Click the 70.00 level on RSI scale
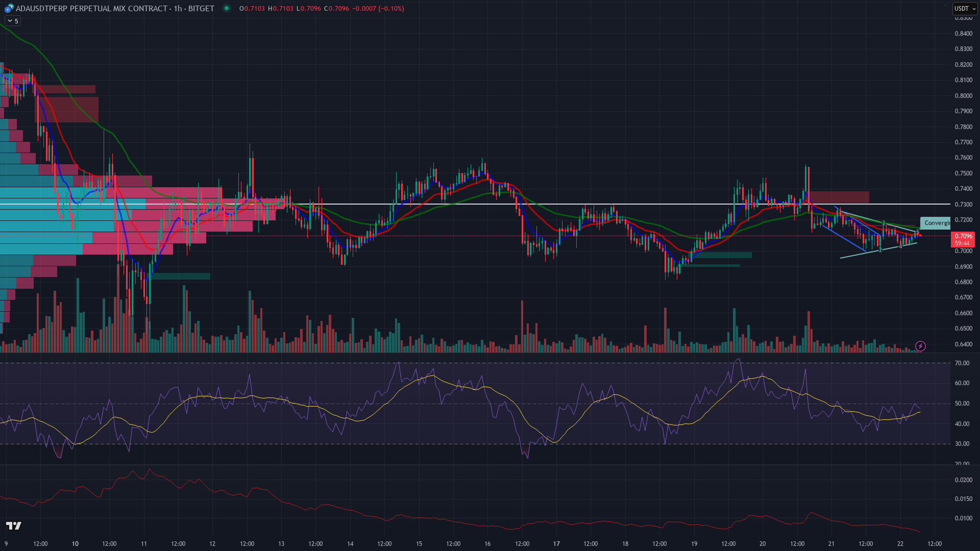The height and width of the screenshot is (551, 980). coord(962,363)
